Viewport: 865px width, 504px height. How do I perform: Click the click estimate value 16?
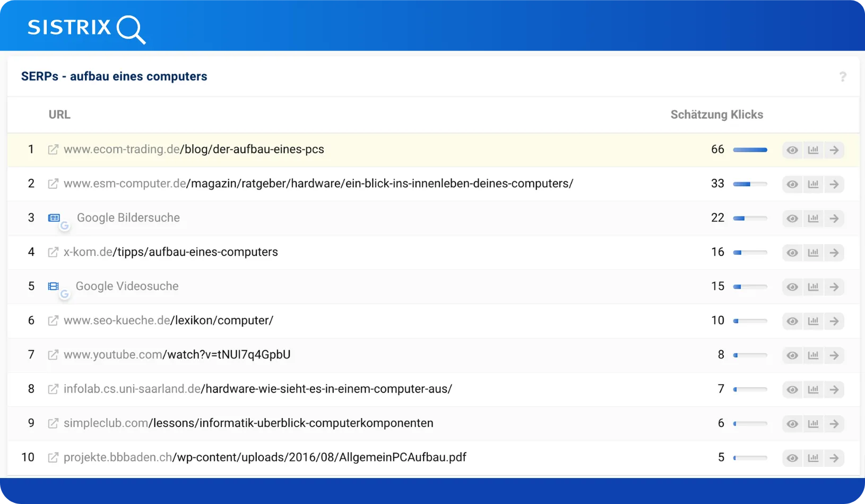coord(717,252)
